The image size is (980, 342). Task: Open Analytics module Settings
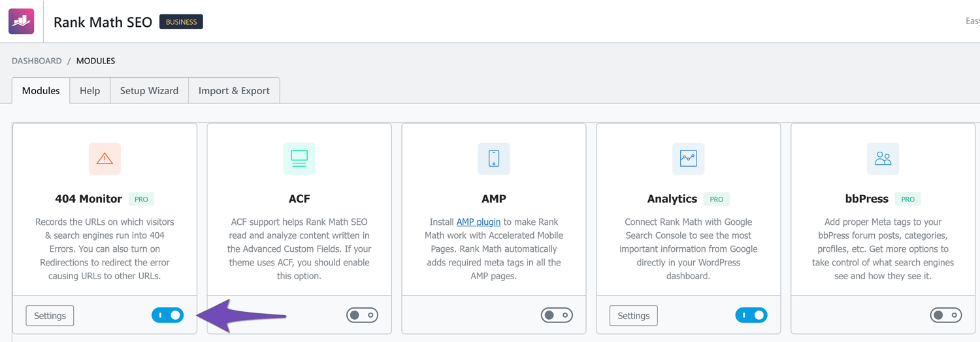(x=633, y=316)
